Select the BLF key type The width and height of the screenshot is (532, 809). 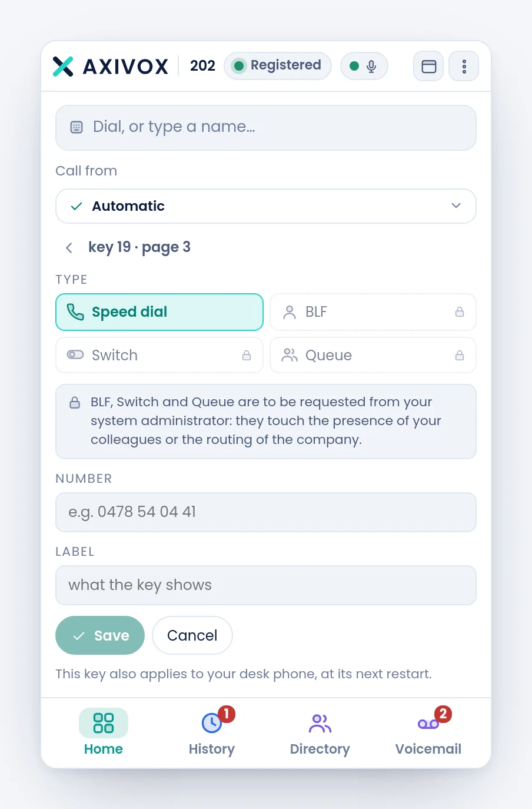[373, 312]
